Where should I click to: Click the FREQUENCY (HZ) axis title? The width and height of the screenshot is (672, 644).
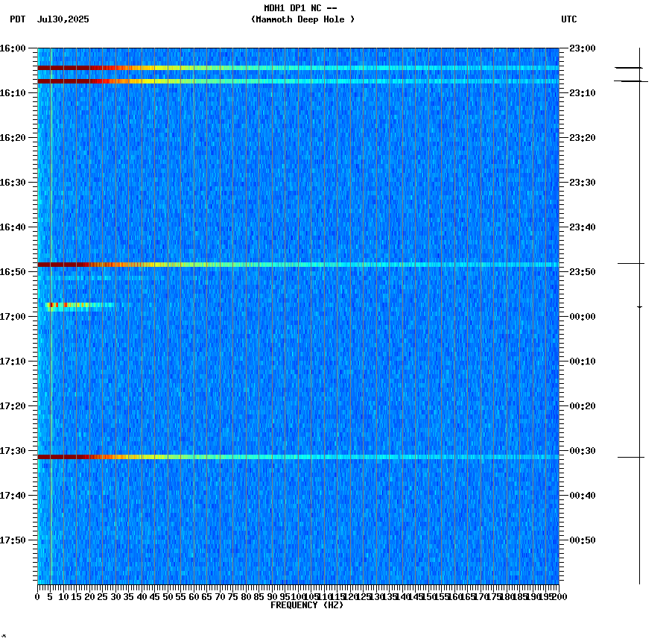(308, 606)
